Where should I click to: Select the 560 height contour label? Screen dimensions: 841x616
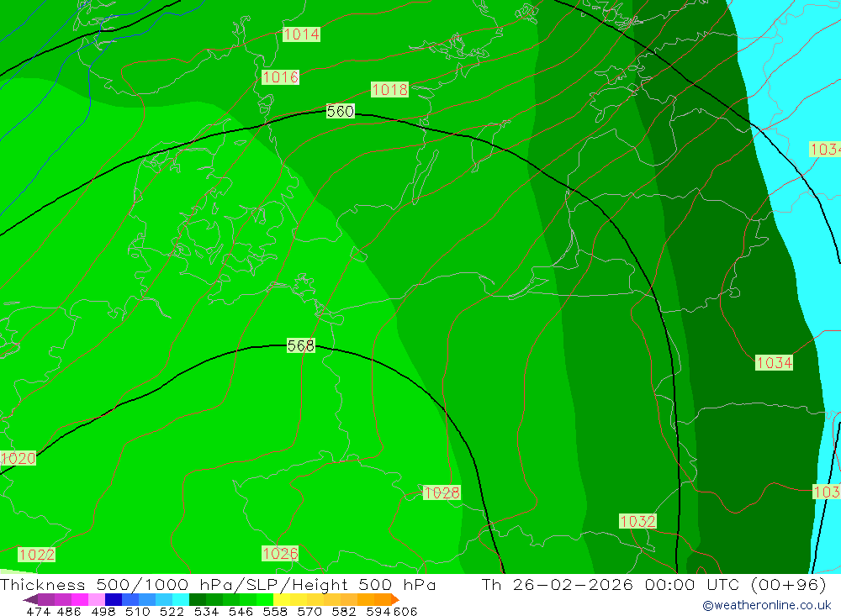tap(340, 111)
